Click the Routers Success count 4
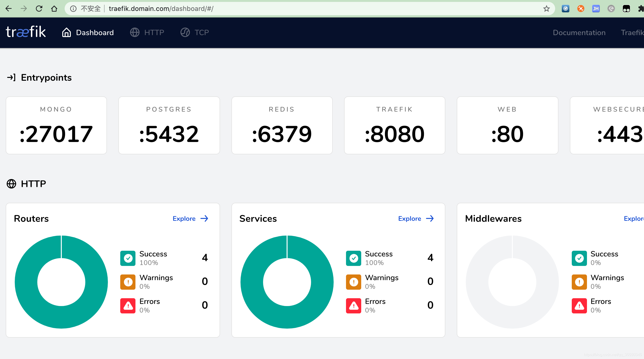Image resolution: width=644 pixels, height=359 pixels. pos(205,258)
